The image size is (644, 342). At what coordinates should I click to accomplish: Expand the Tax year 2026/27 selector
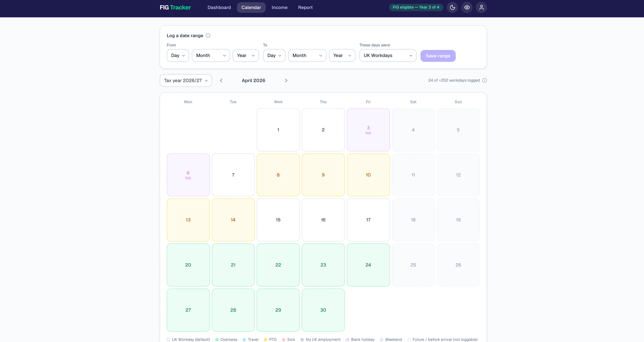coord(186,81)
